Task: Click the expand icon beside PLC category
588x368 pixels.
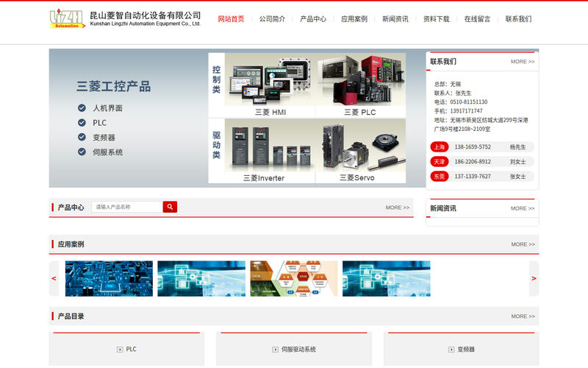Action: tap(120, 350)
